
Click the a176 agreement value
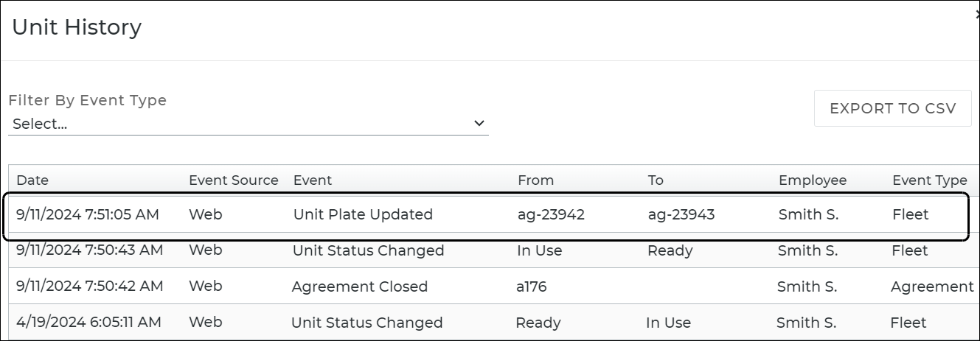click(x=531, y=286)
